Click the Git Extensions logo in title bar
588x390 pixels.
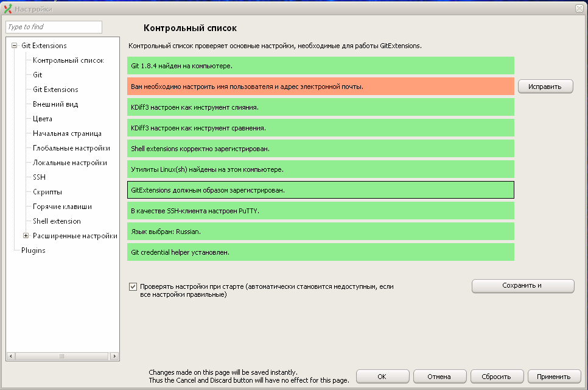pyautogui.click(x=8, y=9)
